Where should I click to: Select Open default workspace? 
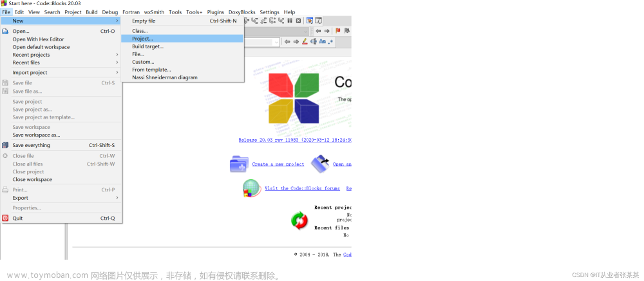click(62, 47)
